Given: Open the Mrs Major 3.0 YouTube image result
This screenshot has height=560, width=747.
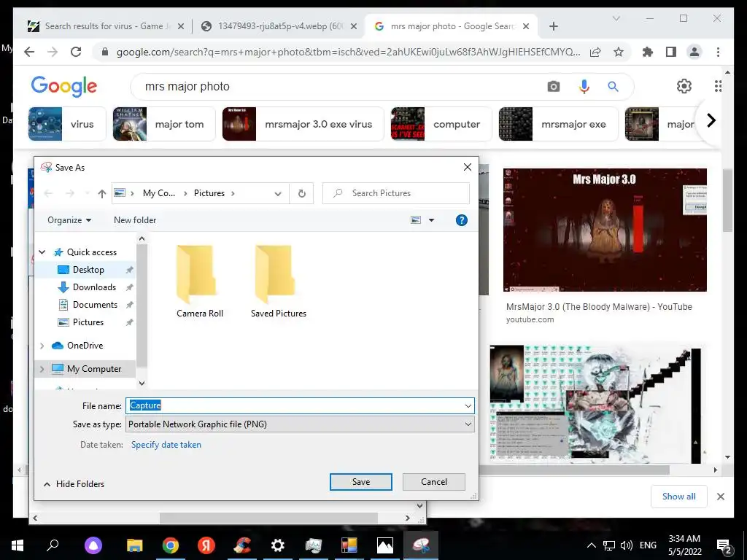Looking at the screenshot, I should (x=605, y=230).
